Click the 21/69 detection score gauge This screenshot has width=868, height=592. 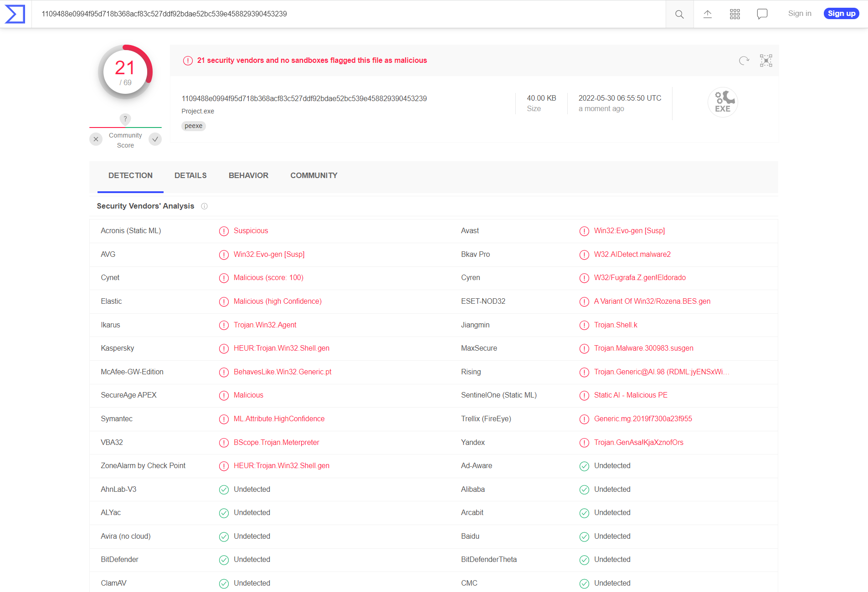point(125,72)
